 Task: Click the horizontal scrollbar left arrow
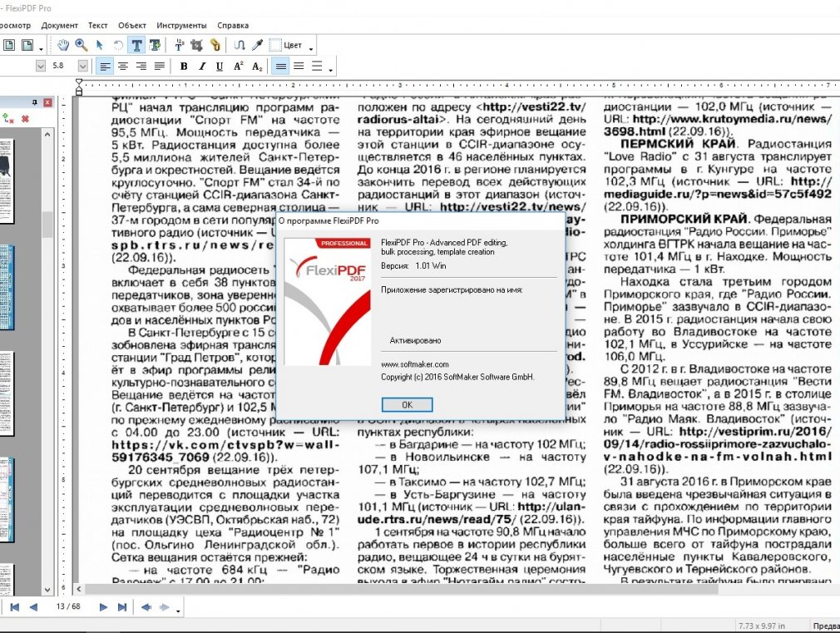tap(79, 589)
